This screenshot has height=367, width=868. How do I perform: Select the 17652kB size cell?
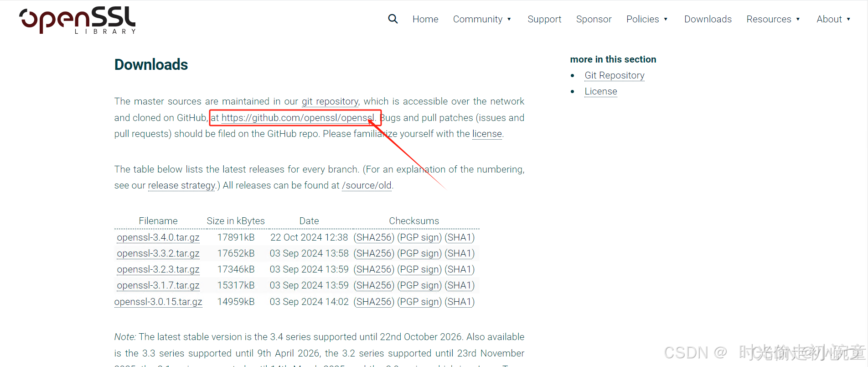point(236,253)
